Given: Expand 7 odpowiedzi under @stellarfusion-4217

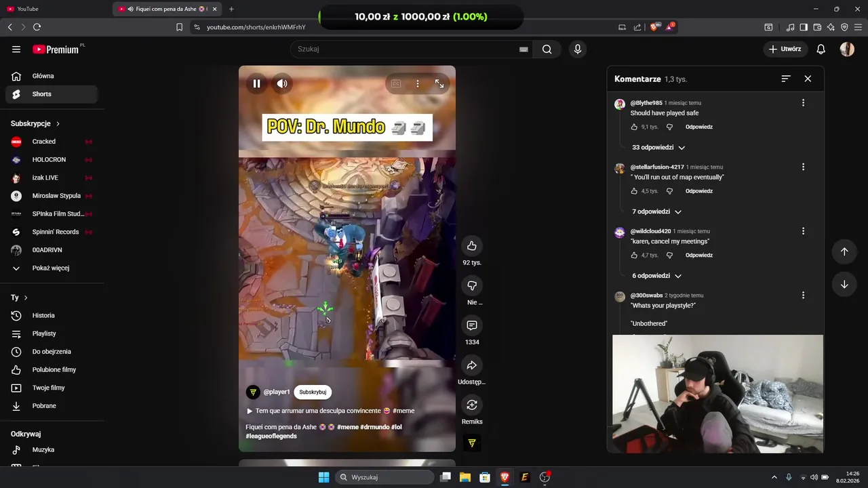Looking at the screenshot, I should click(656, 211).
